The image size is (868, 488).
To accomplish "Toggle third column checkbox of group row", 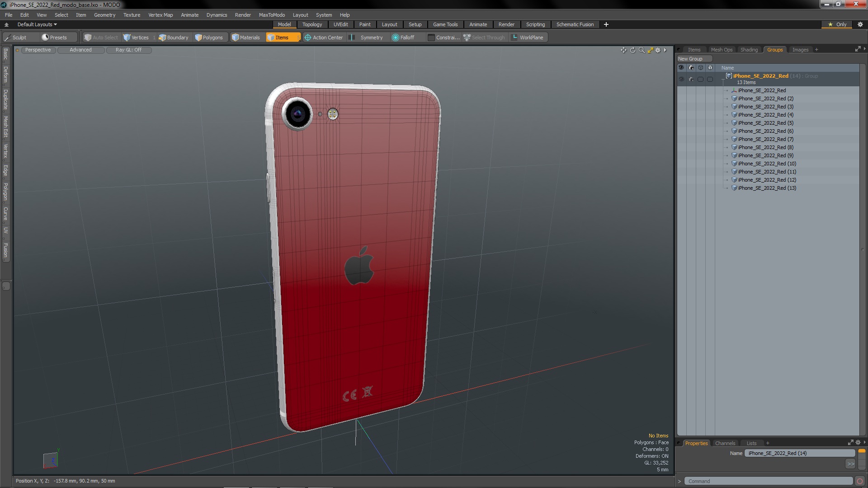I will [700, 79].
